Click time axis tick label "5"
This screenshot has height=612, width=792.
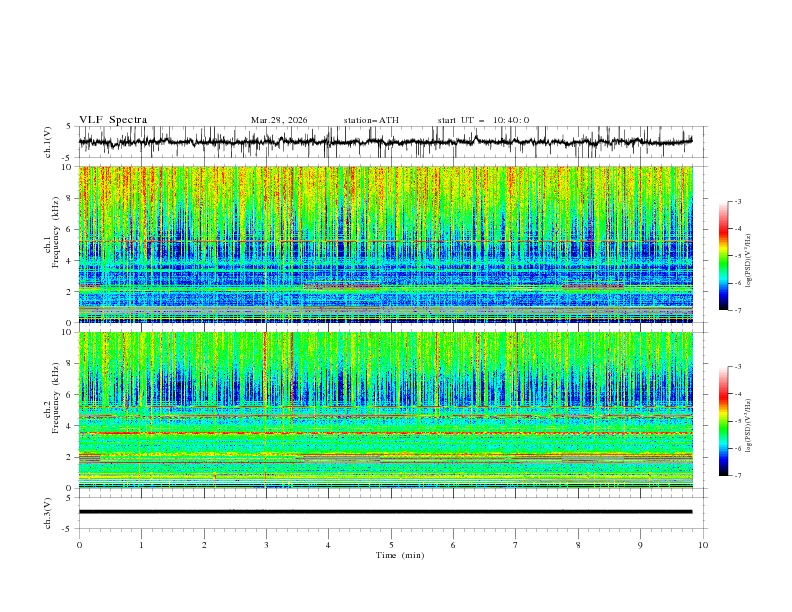point(391,545)
